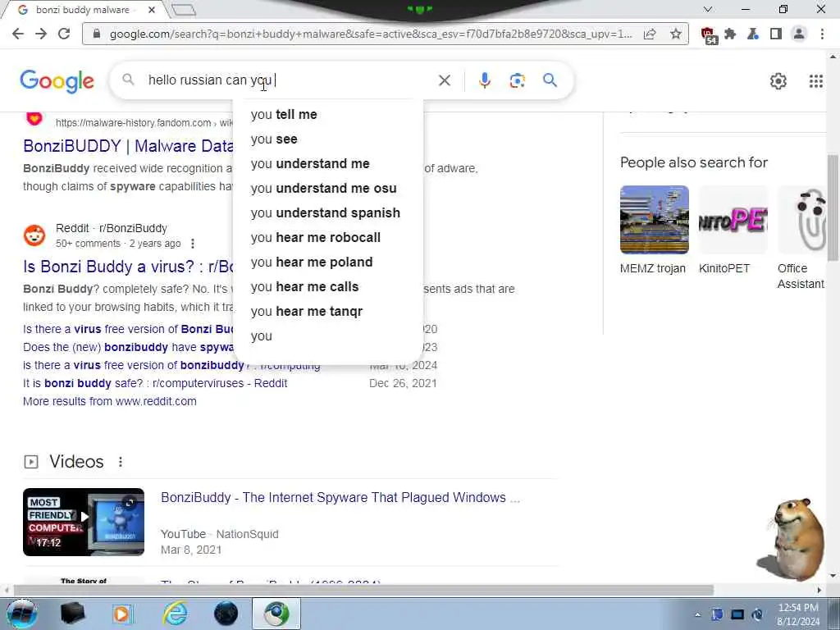
Task: Open 'Does the (new) bonzibuddy have spyware' link
Action: [128, 347]
